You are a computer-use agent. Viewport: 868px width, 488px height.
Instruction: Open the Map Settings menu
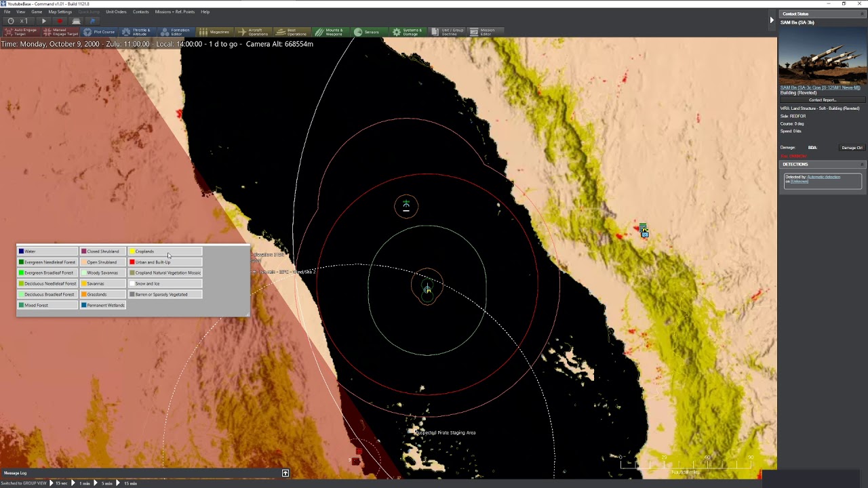(x=60, y=12)
